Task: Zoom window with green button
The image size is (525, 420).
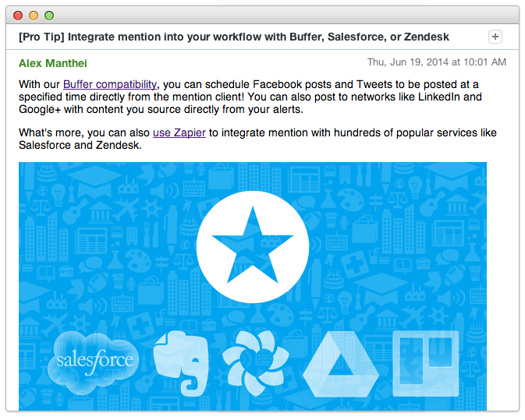Action: (49, 16)
